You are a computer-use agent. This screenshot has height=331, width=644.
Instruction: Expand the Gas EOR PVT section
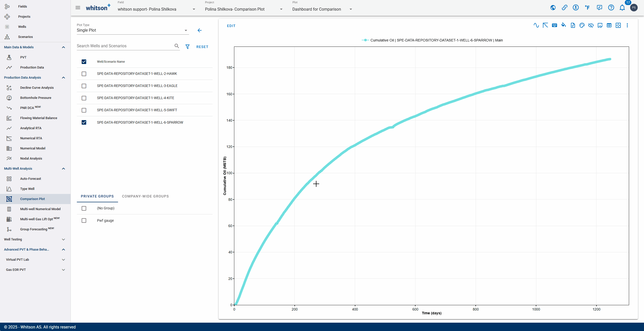[x=63, y=270]
